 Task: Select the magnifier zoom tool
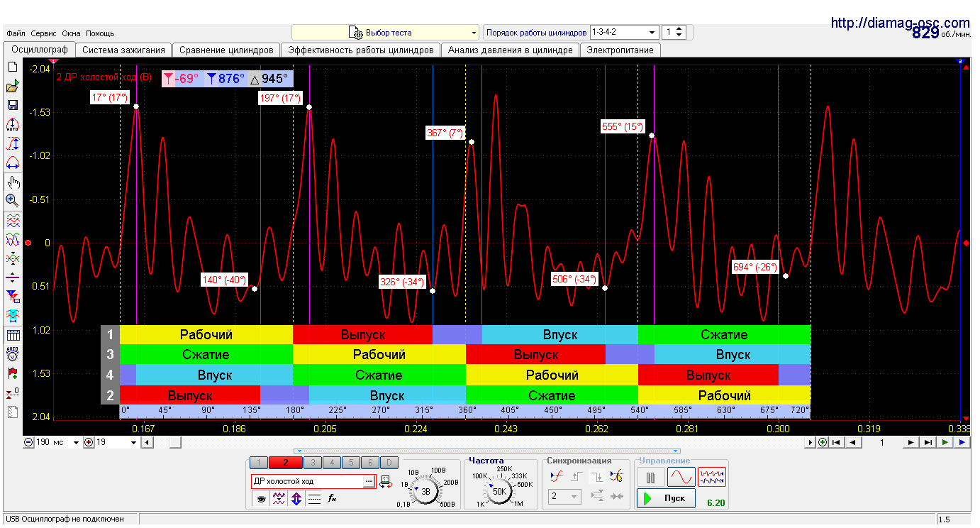click(12, 201)
